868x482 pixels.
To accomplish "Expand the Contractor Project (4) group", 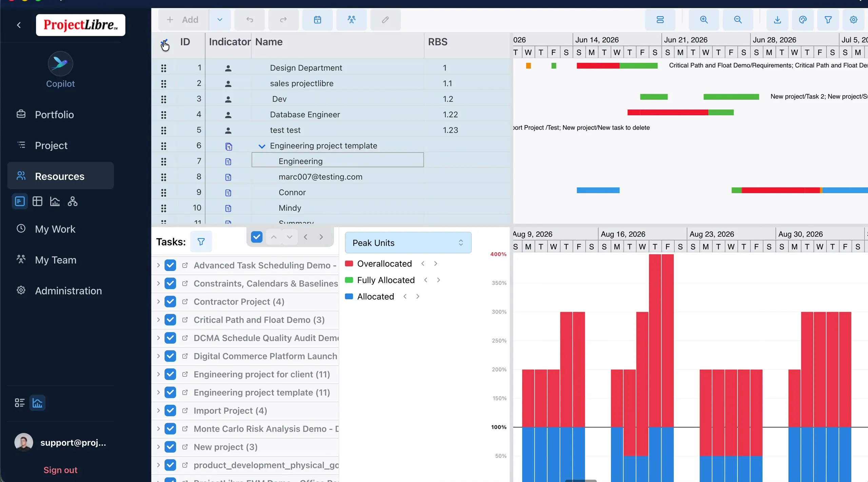I will [x=158, y=301].
